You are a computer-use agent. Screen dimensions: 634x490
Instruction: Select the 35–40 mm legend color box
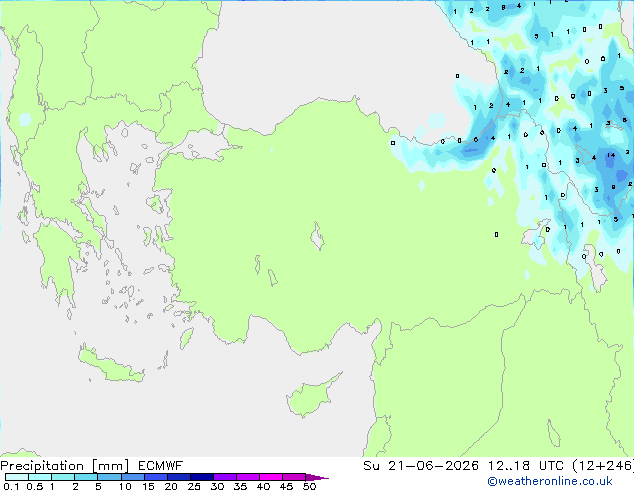(x=247, y=477)
